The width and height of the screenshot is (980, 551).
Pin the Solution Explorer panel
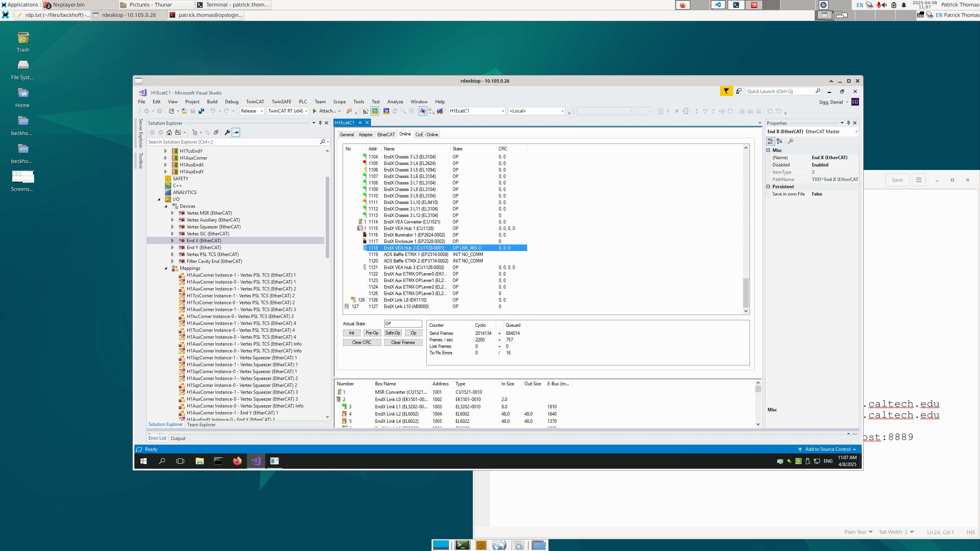coord(320,123)
